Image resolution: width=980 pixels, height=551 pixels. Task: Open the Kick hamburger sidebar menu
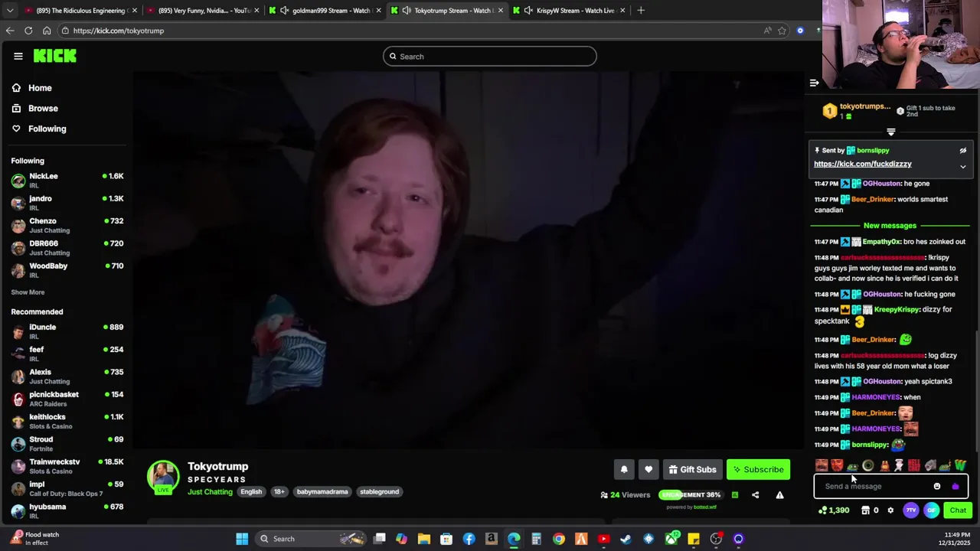coord(18,56)
